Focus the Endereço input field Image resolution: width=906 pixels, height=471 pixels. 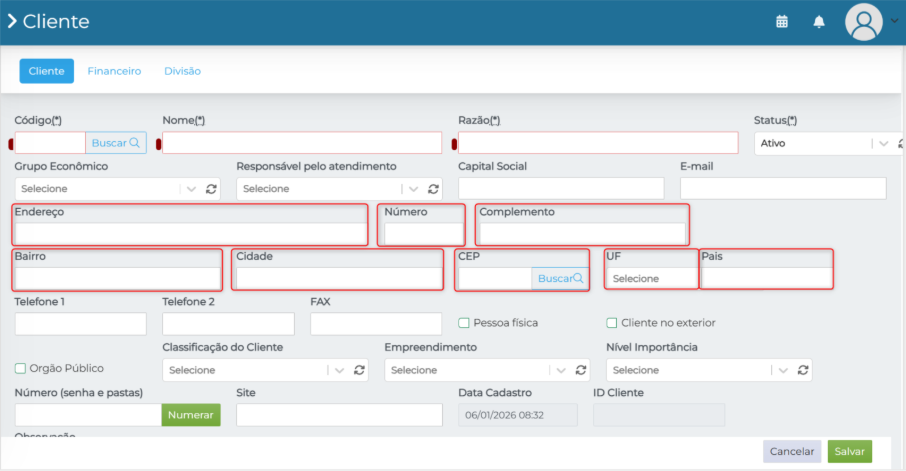[x=190, y=234]
